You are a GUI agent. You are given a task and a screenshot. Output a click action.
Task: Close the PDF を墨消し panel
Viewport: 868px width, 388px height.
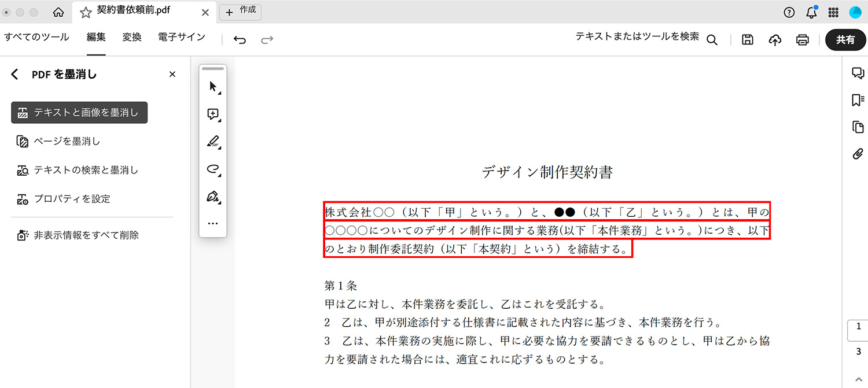point(172,75)
